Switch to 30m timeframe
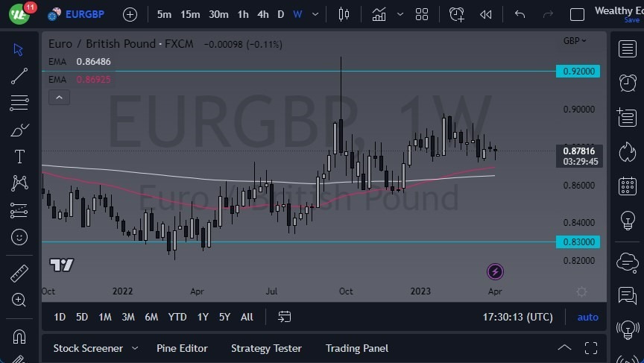The width and height of the screenshot is (644, 363). click(x=218, y=14)
